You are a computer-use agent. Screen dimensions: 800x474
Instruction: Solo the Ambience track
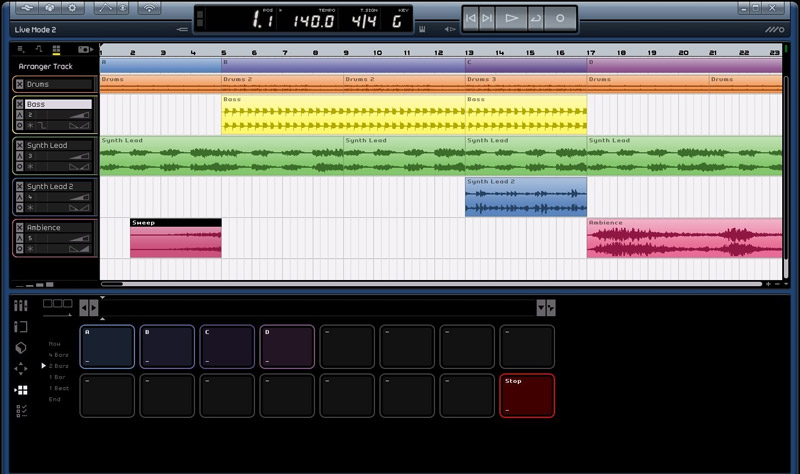(19, 238)
